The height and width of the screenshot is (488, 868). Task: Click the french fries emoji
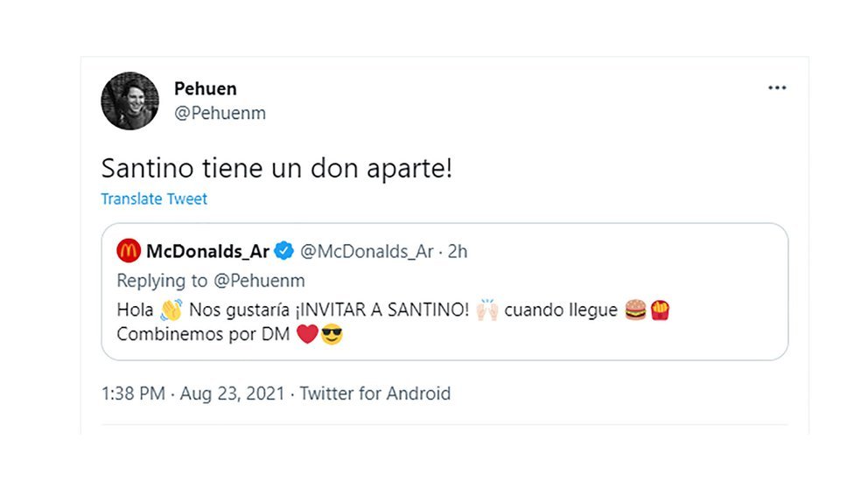pyautogui.click(x=660, y=310)
